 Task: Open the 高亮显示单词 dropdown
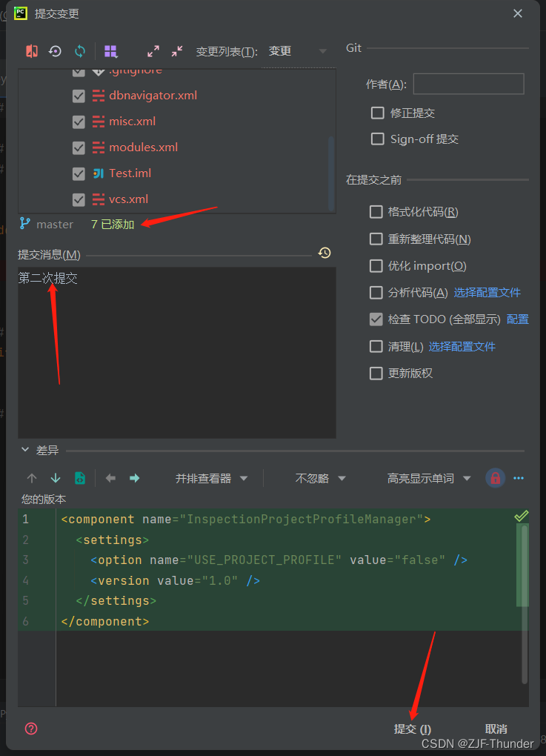pyautogui.click(x=429, y=478)
